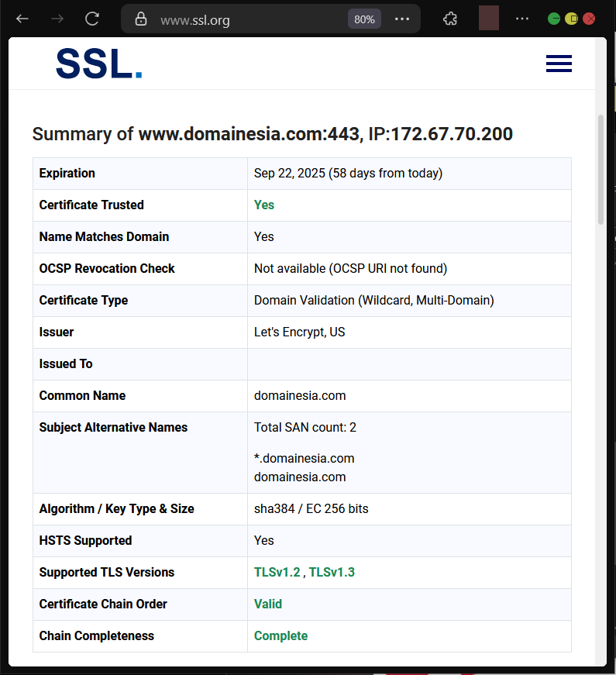The height and width of the screenshot is (675, 616).
Task: Select the Issued To label
Action: coord(66,364)
